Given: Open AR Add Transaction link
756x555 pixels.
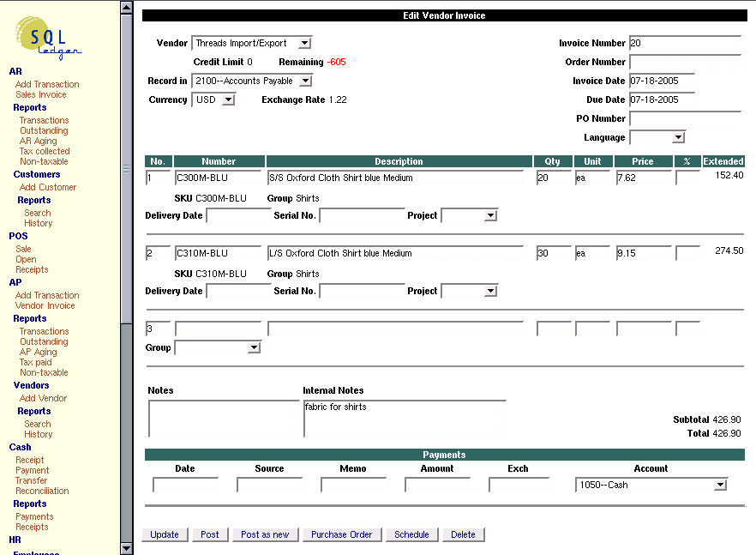Looking at the screenshot, I should pos(47,84).
